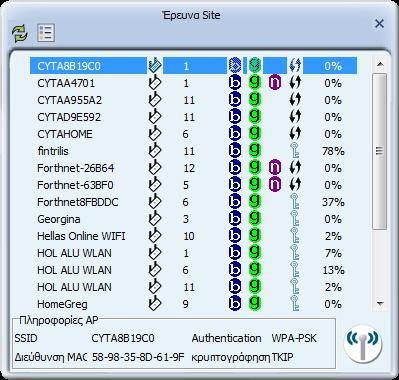Click the 7% signal strength value
Viewport: 399px width, 380px height.
333,253
